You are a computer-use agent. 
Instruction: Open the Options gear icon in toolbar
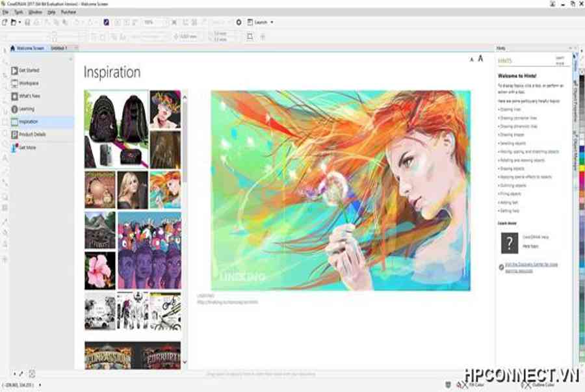[239, 22]
